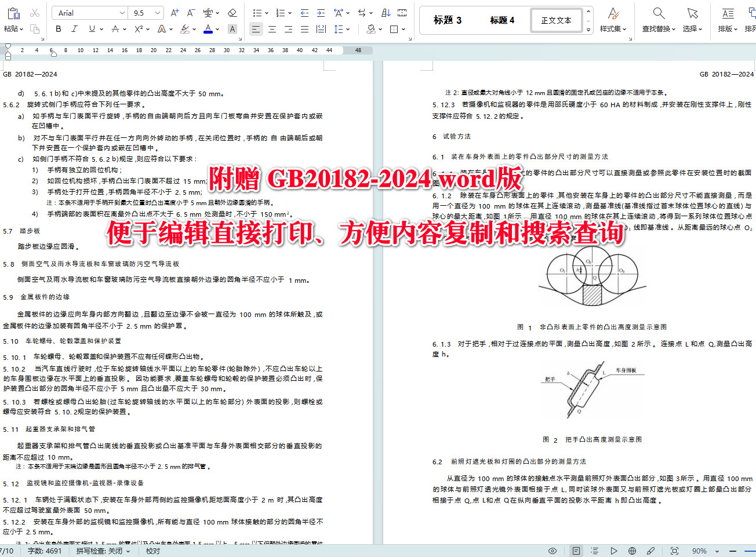Toggle bold formatting

(58, 29)
